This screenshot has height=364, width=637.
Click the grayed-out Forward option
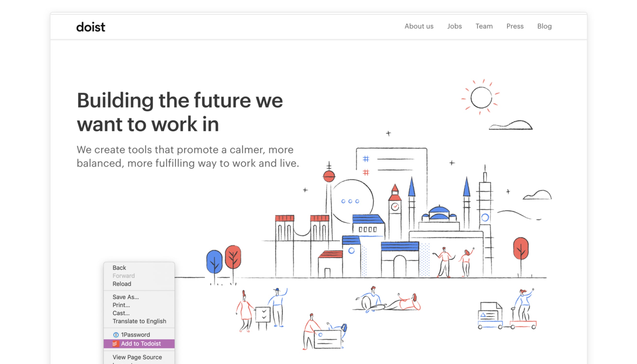tap(124, 276)
